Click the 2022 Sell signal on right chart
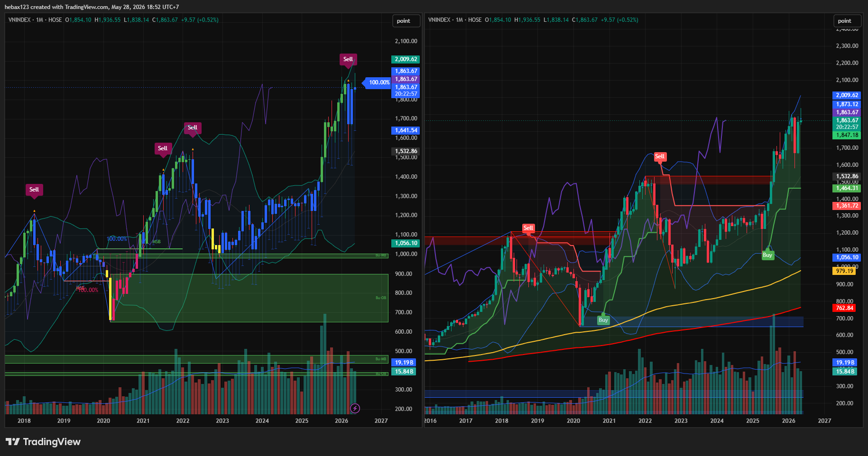Image resolution: width=868 pixels, height=456 pixels. 660,157
